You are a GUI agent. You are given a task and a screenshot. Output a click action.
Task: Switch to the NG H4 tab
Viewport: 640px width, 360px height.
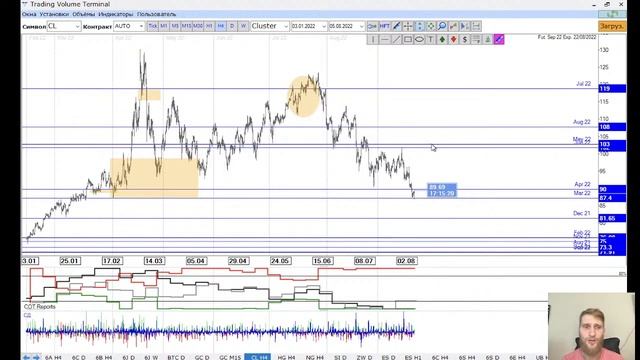[315, 358]
